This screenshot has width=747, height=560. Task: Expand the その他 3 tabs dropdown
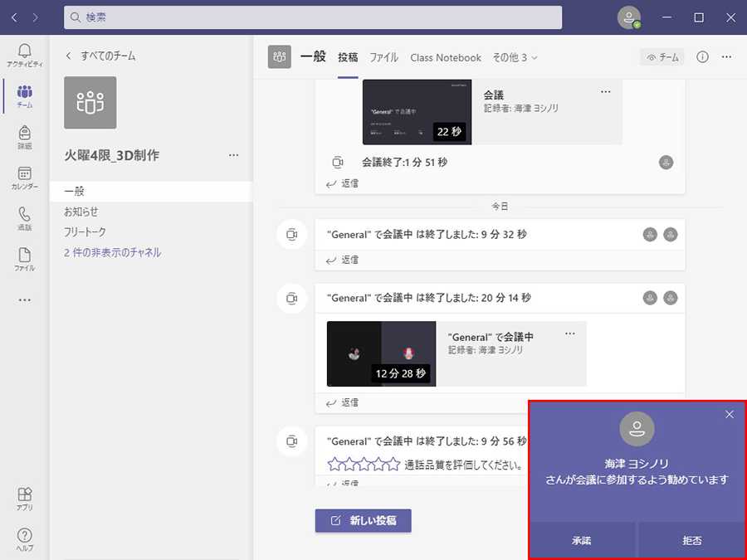(515, 57)
